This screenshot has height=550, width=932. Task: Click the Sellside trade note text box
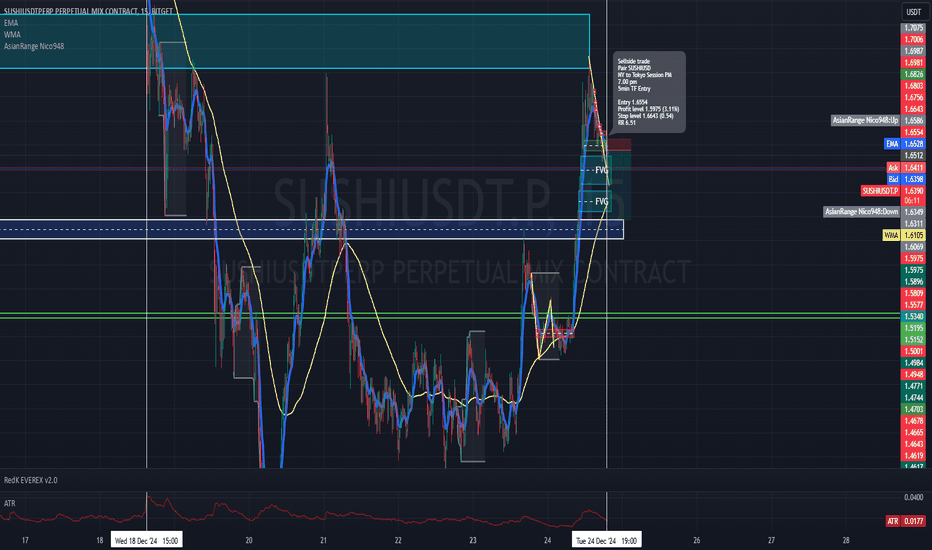click(x=649, y=92)
